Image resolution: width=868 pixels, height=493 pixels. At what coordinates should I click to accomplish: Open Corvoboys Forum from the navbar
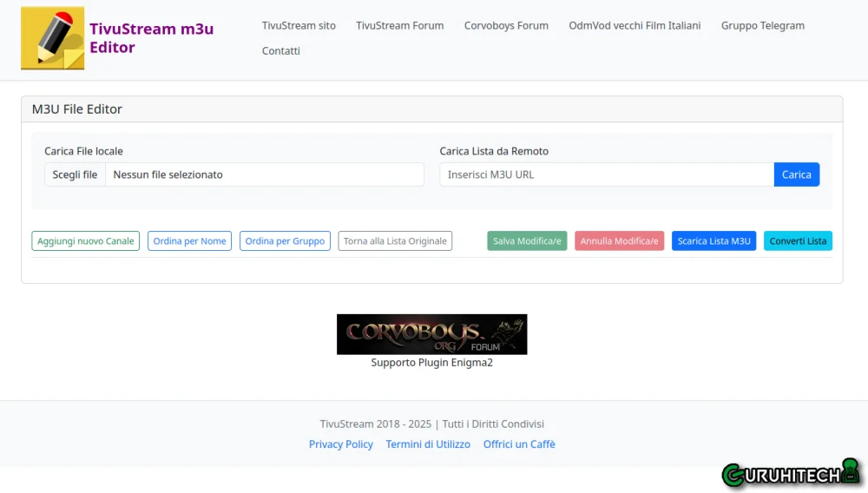[x=506, y=25]
